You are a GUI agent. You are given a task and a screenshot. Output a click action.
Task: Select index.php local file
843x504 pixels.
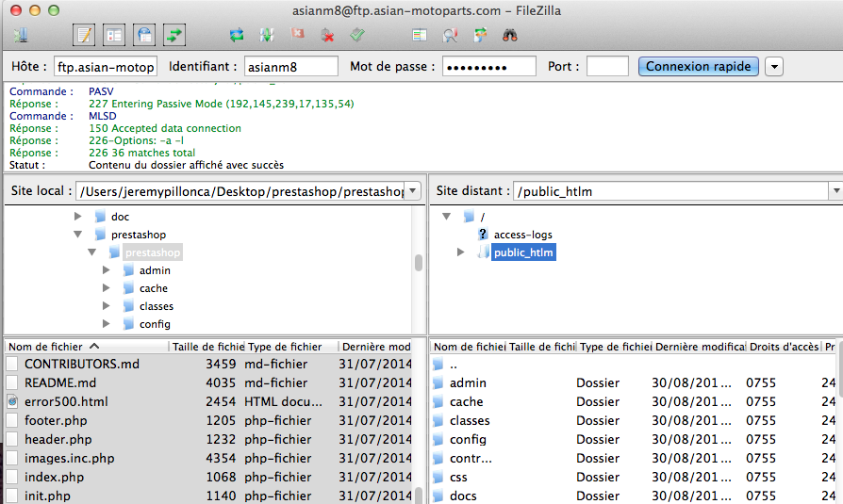208,477
